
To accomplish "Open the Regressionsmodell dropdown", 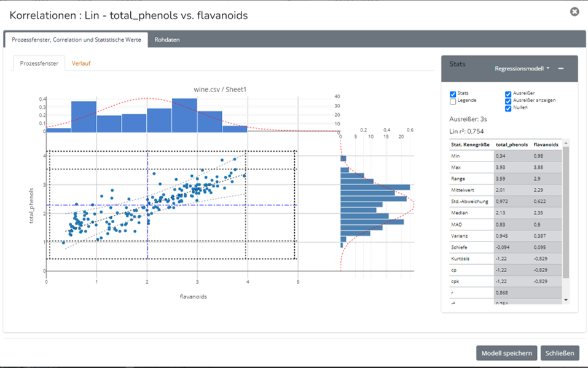I will point(522,69).
